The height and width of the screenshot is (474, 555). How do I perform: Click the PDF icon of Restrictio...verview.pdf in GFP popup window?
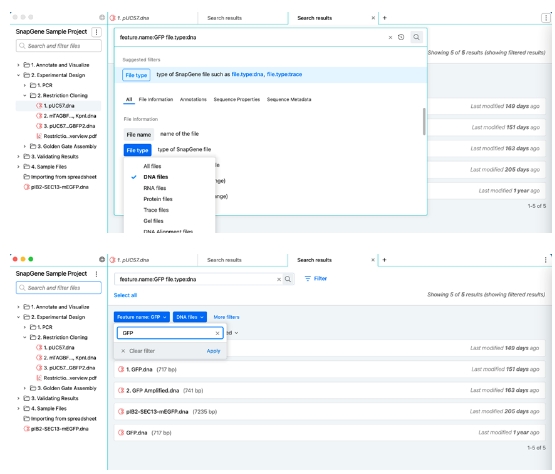click(x=39, y=378)
